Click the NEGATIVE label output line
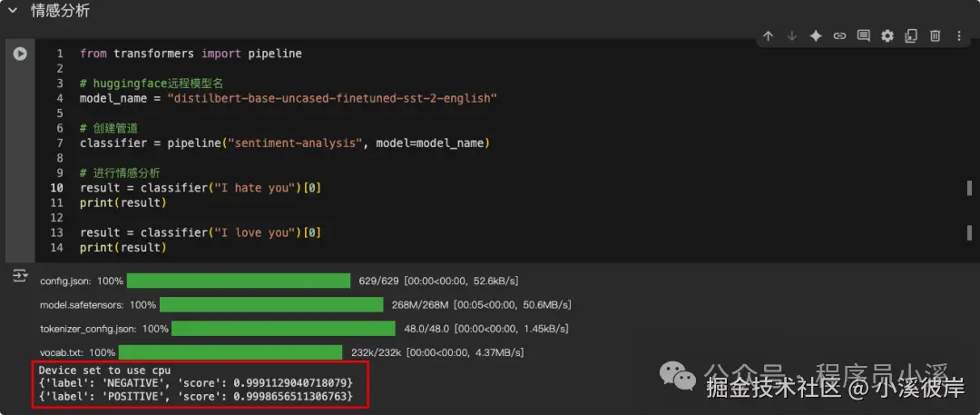The height and width of the screenshot is (415, 980). (x=196, y=381)
